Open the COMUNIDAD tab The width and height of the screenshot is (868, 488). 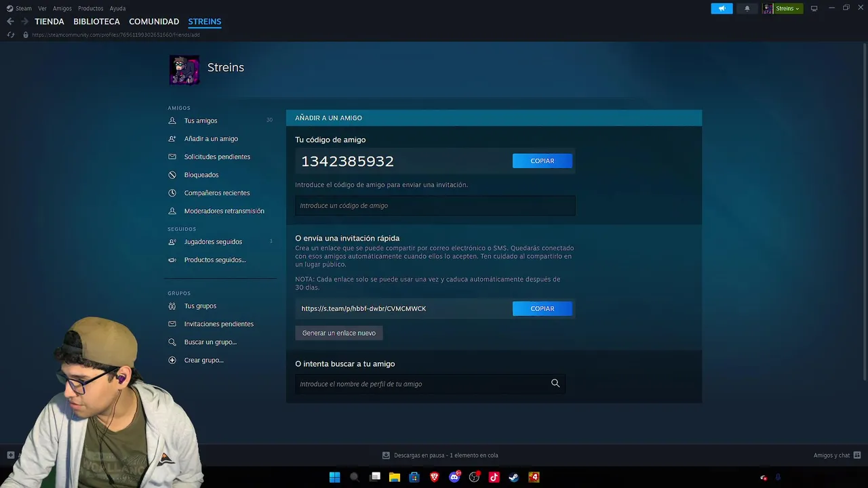click(x=154, y=22)
